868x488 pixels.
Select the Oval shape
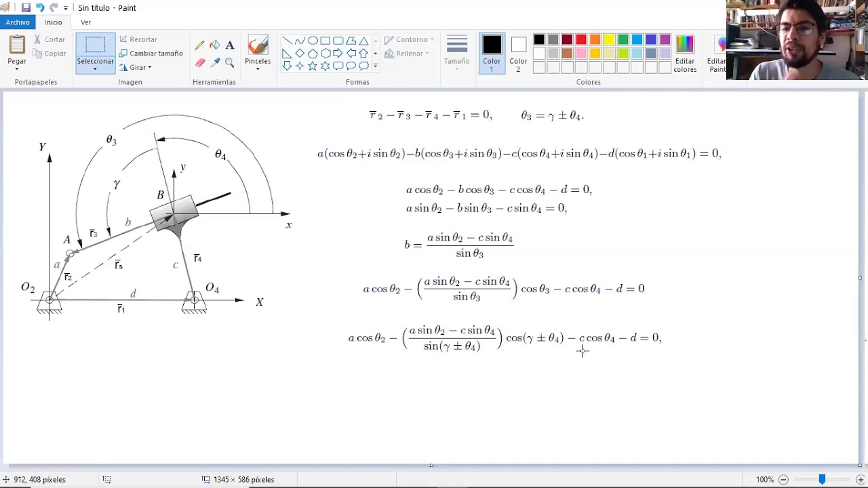313,41
